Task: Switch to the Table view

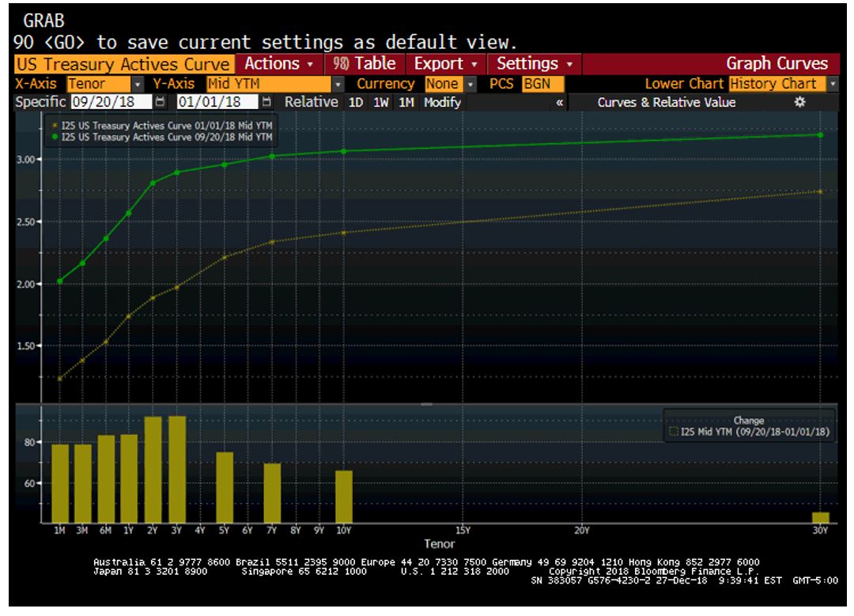Action: coord(365,63)
